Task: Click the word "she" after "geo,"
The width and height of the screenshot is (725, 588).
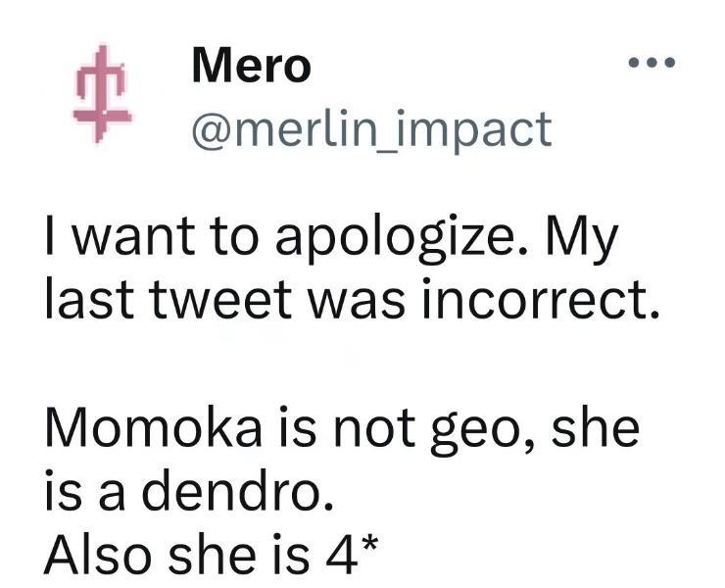Action: tap(597, 428)
